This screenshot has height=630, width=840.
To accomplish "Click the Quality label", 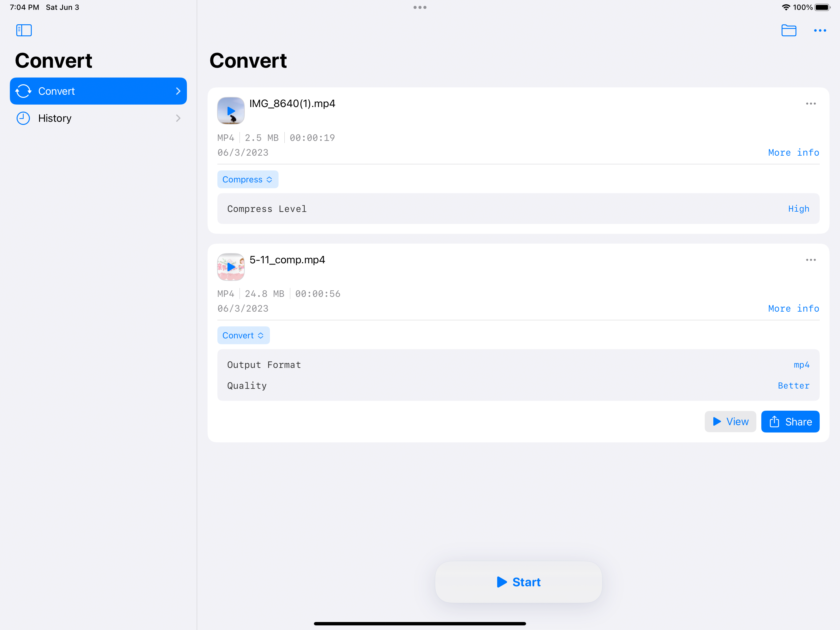I will click(x=247, y=386).
